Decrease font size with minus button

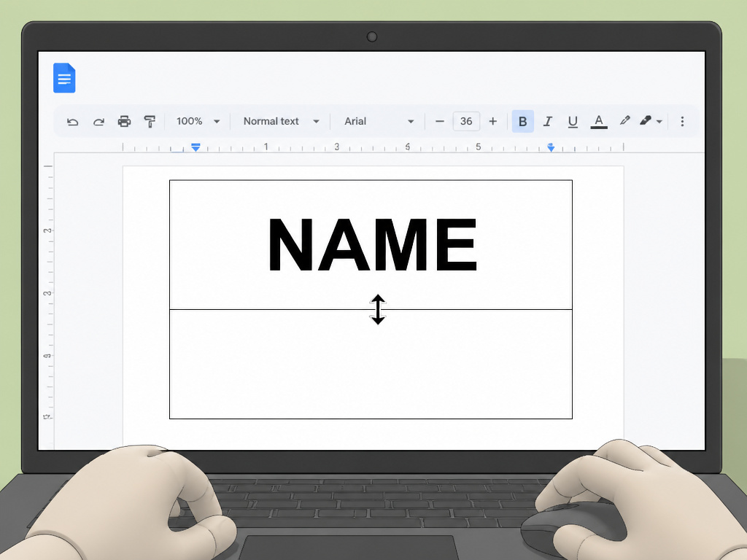pyautogui.click(x=440, y=122)
